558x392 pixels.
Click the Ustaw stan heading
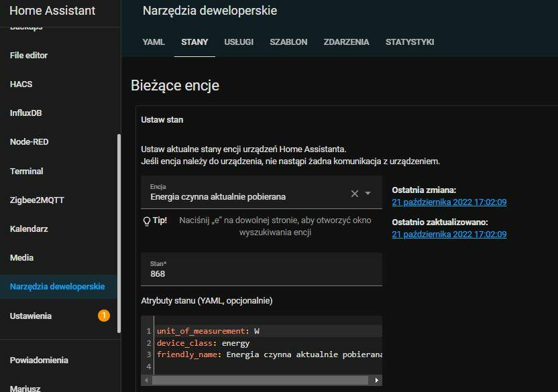(x=162, y=120)
